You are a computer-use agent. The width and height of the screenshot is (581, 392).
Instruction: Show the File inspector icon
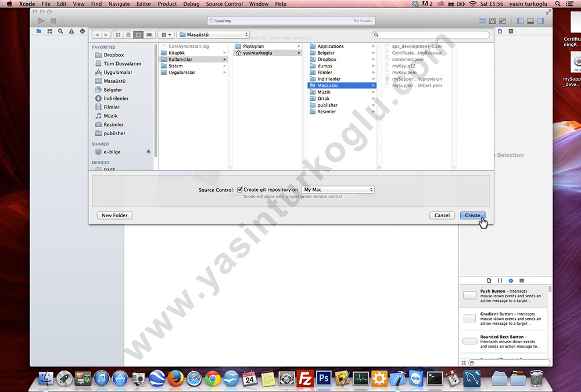click(500, 31)
